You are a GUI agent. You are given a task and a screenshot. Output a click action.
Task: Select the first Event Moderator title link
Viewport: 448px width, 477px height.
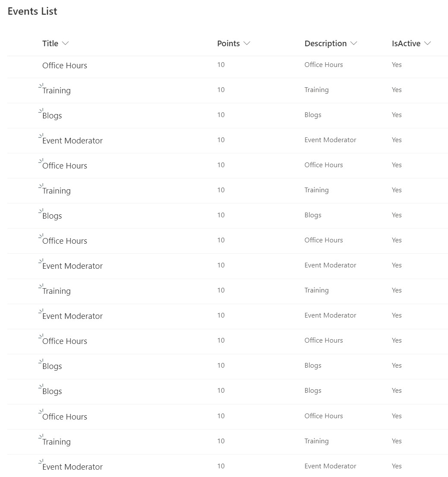coord(72,140)
